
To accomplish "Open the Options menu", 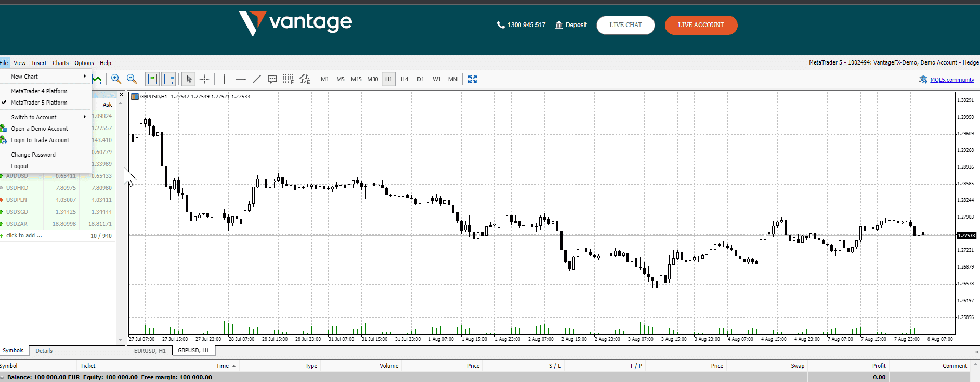I will (x=84, y=63).
